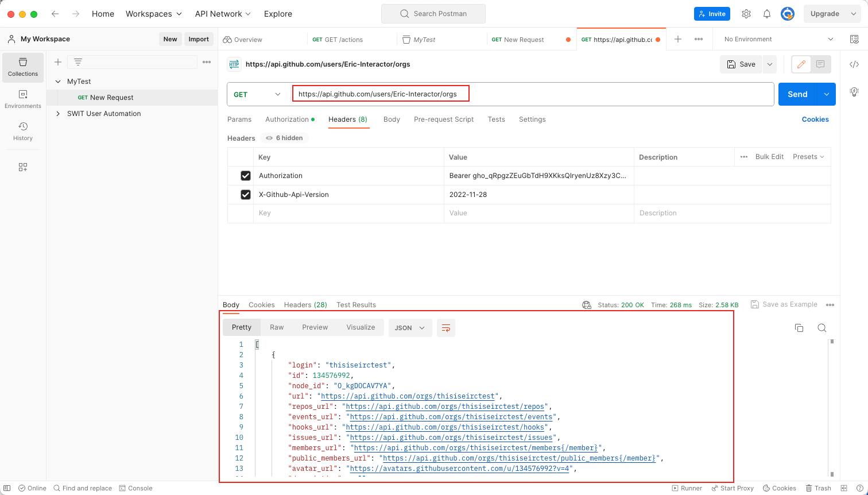Open the Presets dropdown
The image size is (868, 495).
(808, 157)
